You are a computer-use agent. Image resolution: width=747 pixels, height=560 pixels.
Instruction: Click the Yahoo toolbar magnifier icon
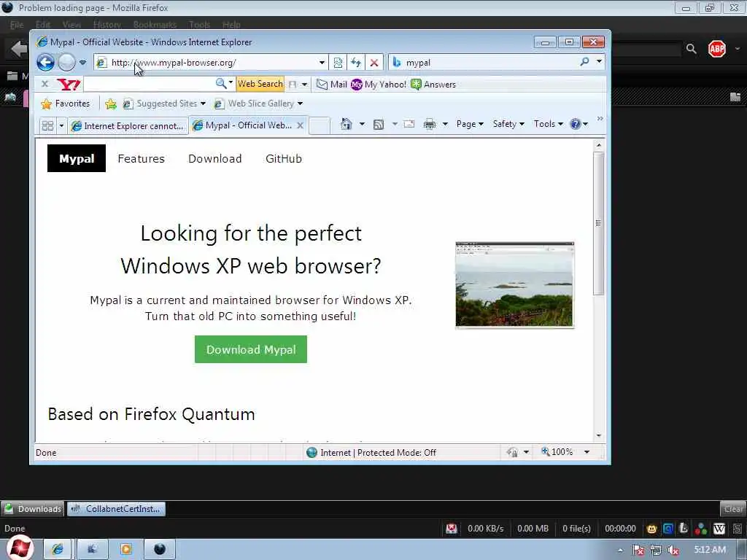(x=220, y=83)
